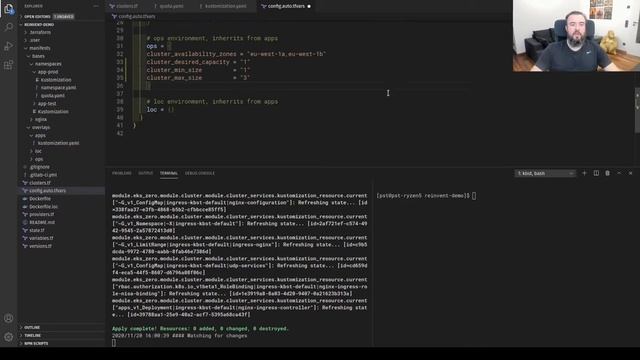Open the .gitignore file

[x=40, y=167]
